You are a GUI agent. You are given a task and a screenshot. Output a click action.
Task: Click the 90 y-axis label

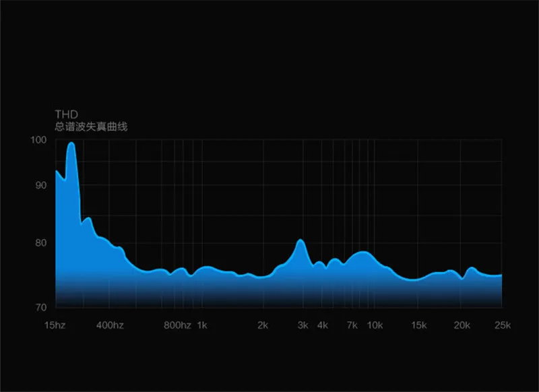tap(40, 185)
